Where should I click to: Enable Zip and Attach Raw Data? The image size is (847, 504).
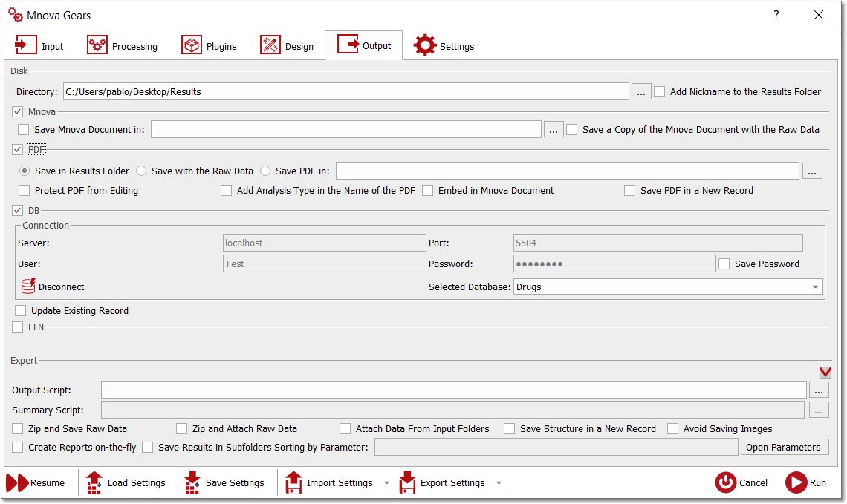(181, 428)
